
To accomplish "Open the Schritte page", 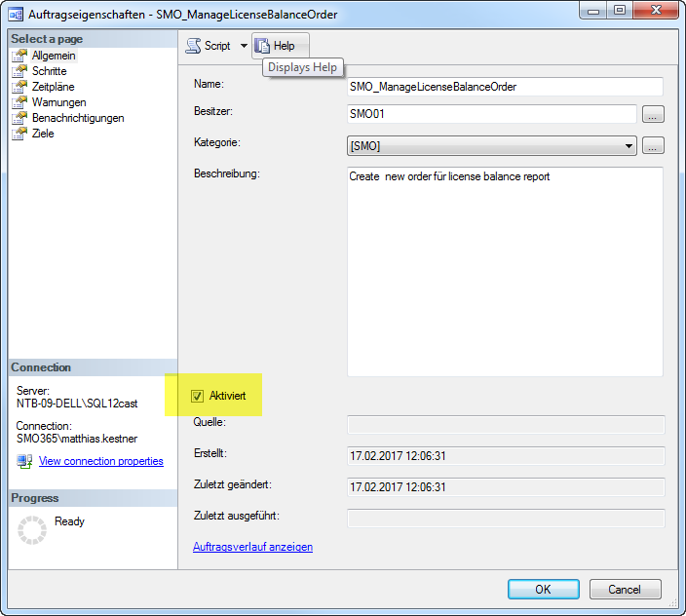I will (49, 71).
